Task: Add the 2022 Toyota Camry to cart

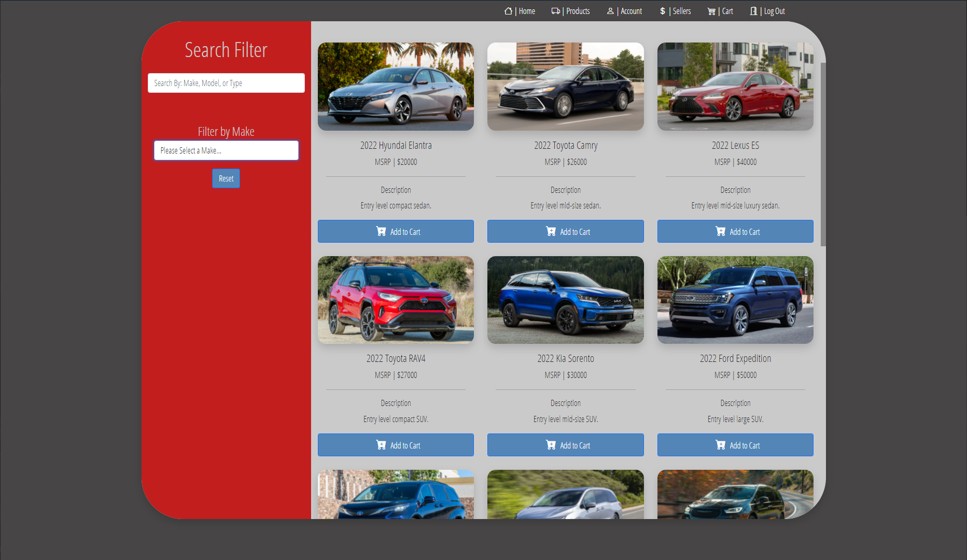Action: click(x=565, y=231)
